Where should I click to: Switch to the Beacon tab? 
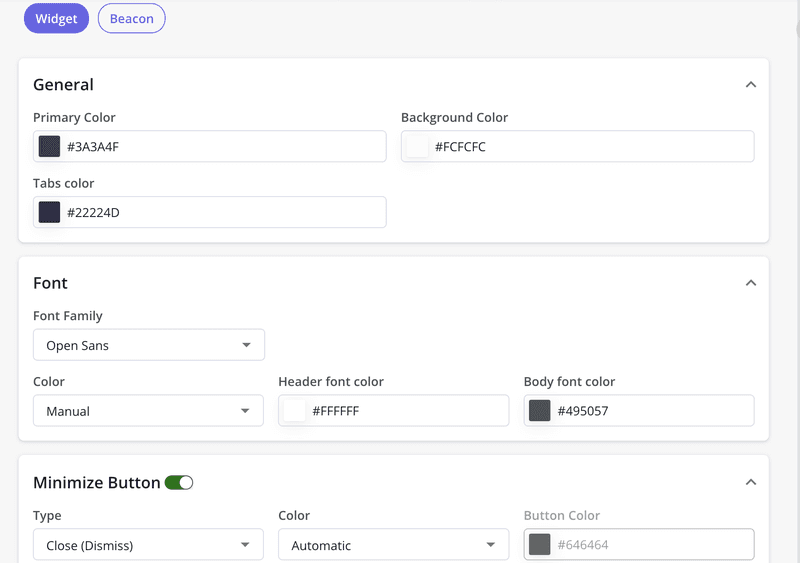131,19
